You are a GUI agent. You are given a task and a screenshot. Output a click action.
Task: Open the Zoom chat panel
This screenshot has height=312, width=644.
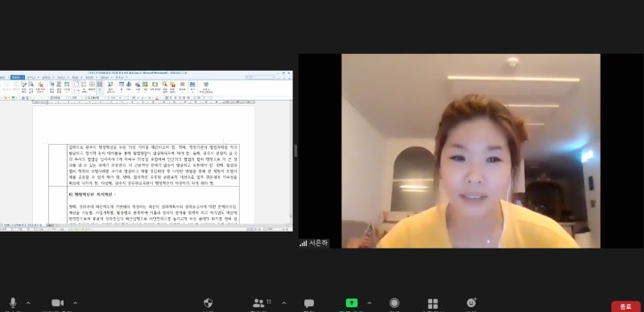point(309,303)
